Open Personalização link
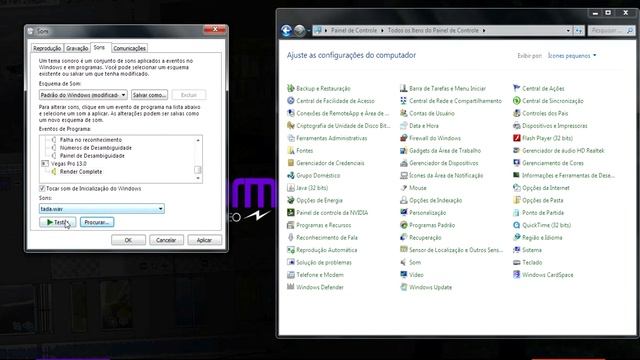Viewport: 640px width, 360px height. [427, 213]
